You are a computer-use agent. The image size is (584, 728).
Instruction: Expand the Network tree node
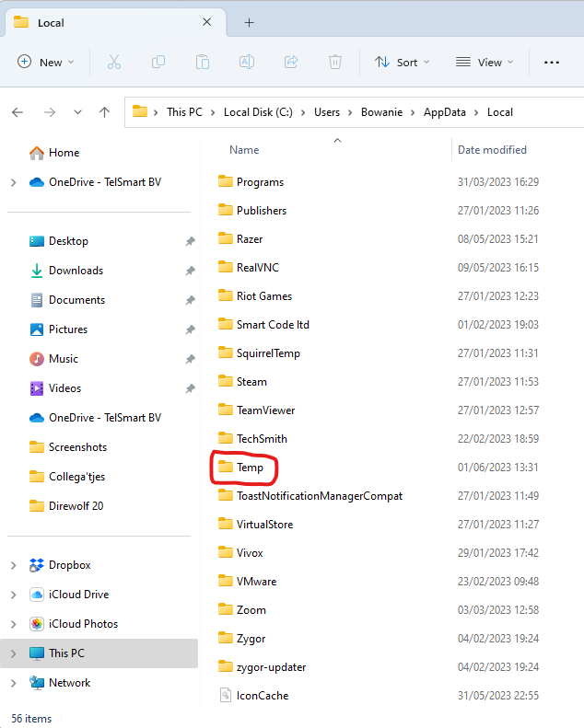(13, 683)
